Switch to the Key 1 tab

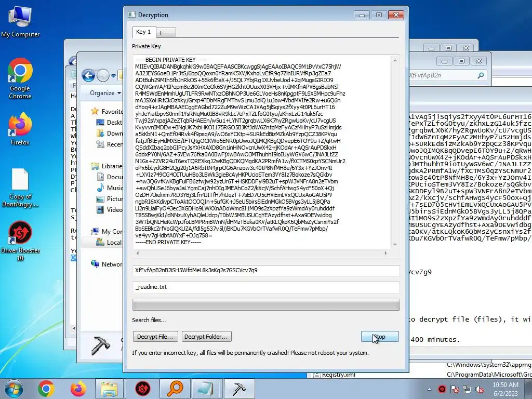click(143, 32)
